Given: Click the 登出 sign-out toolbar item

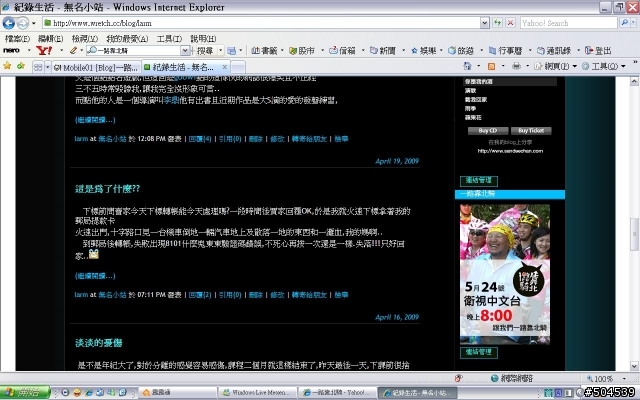Looking at the screenshot, I should pos(598,51).
